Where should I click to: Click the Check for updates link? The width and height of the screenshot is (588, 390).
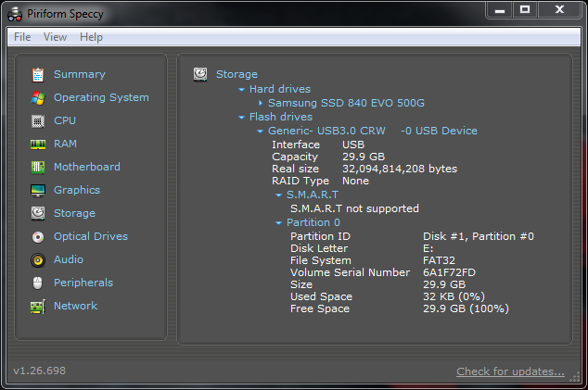[x=510, y=371]
